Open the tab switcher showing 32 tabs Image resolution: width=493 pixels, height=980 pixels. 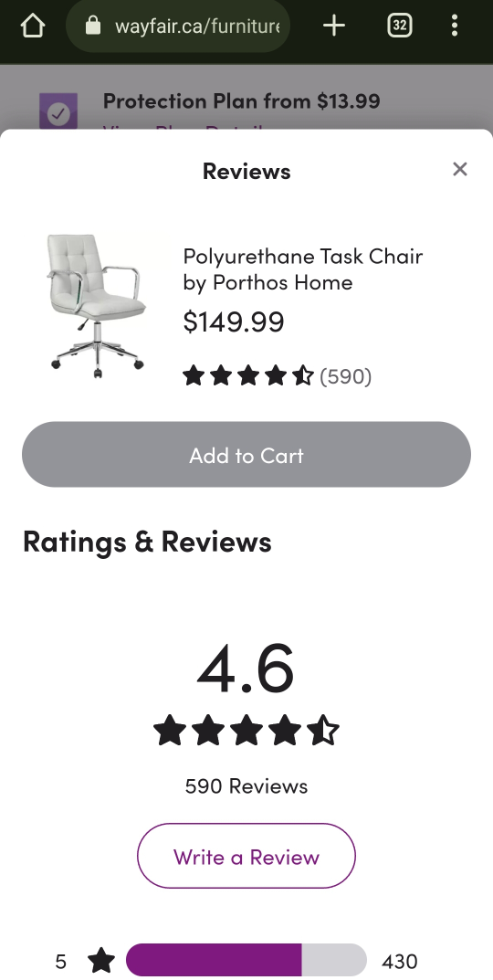click(x=399, y=26)
